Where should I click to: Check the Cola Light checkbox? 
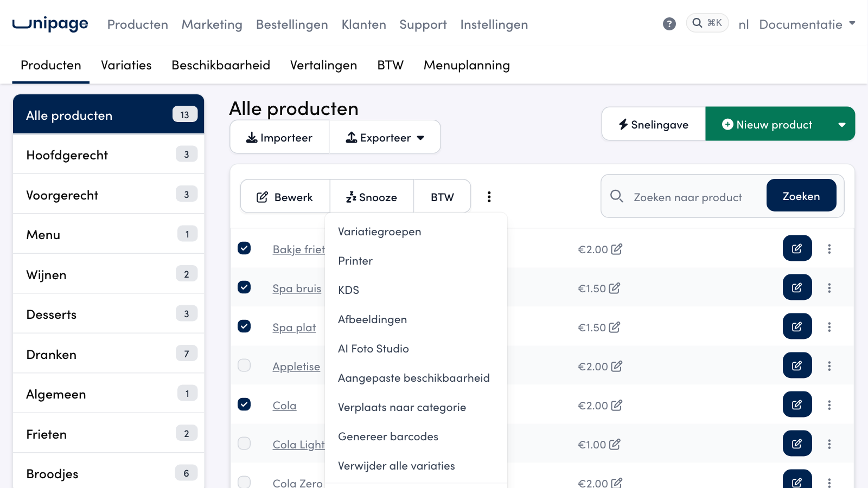pos(244,443)
